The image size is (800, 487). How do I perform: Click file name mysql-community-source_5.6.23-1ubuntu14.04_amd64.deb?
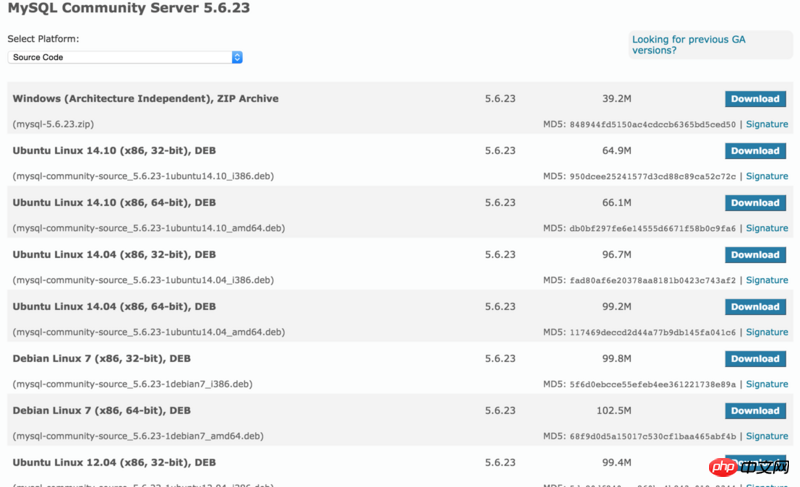(149, 332)
